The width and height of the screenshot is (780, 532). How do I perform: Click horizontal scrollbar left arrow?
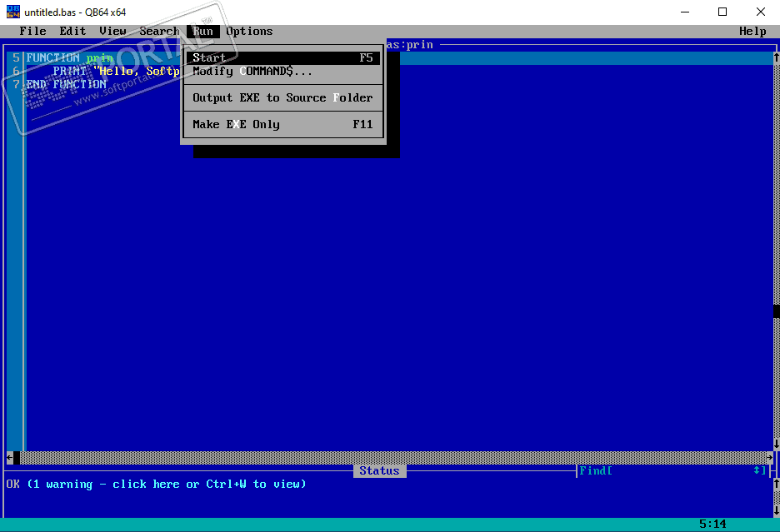[9, 457]
